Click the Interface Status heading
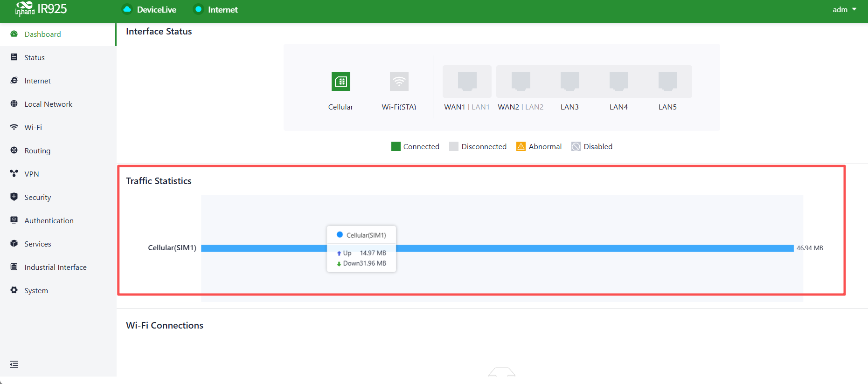This screenshot has width=868, height=384. (x=159, y=31)
